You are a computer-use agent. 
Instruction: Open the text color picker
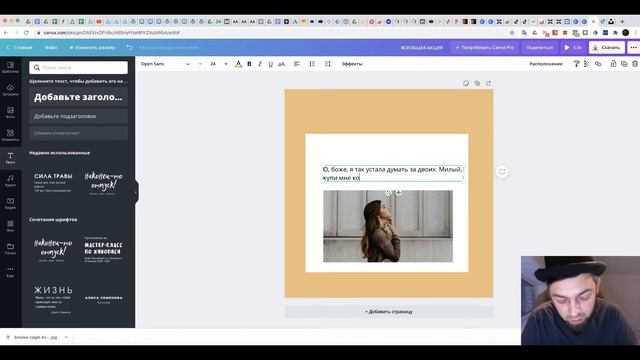click(238, 64)
